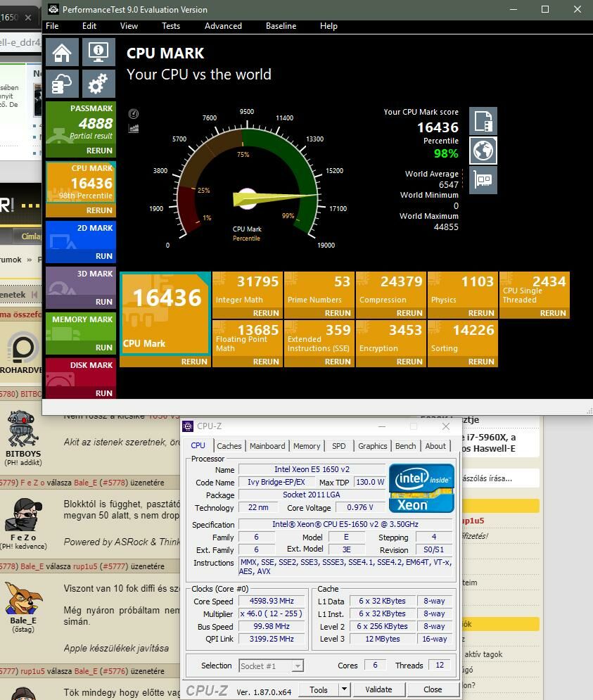Click the CPU-Z window title icon

point(188,426)
